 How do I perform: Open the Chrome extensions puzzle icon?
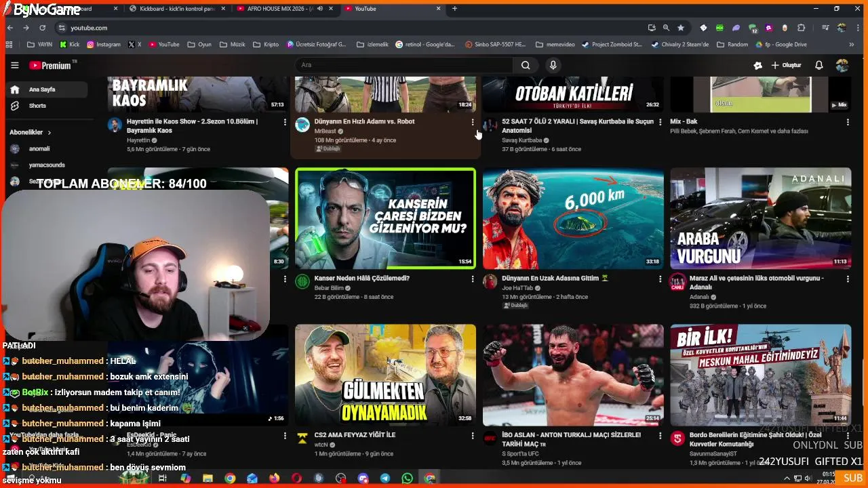tap(802, 28)
